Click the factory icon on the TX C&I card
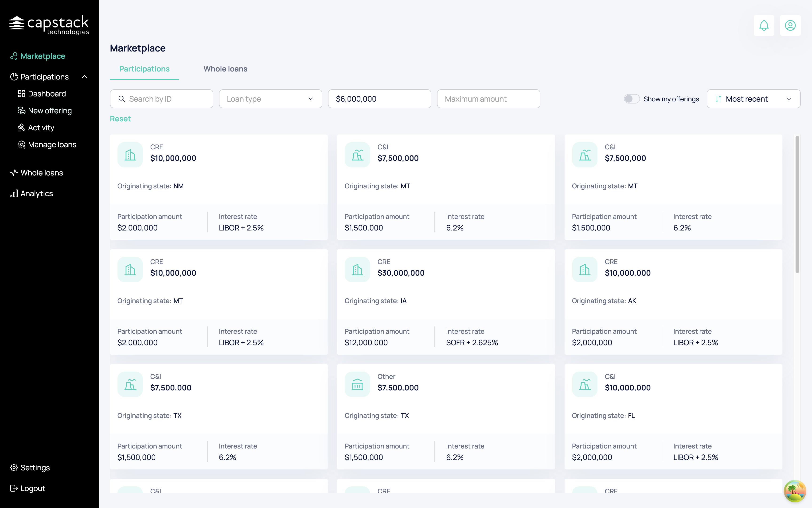 (130, 384)
